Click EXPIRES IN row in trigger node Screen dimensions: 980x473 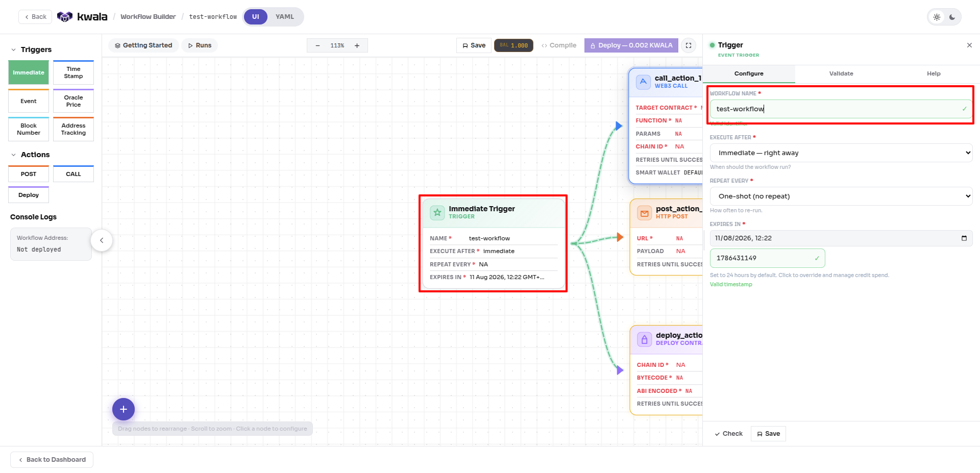(x=494, y=277)
